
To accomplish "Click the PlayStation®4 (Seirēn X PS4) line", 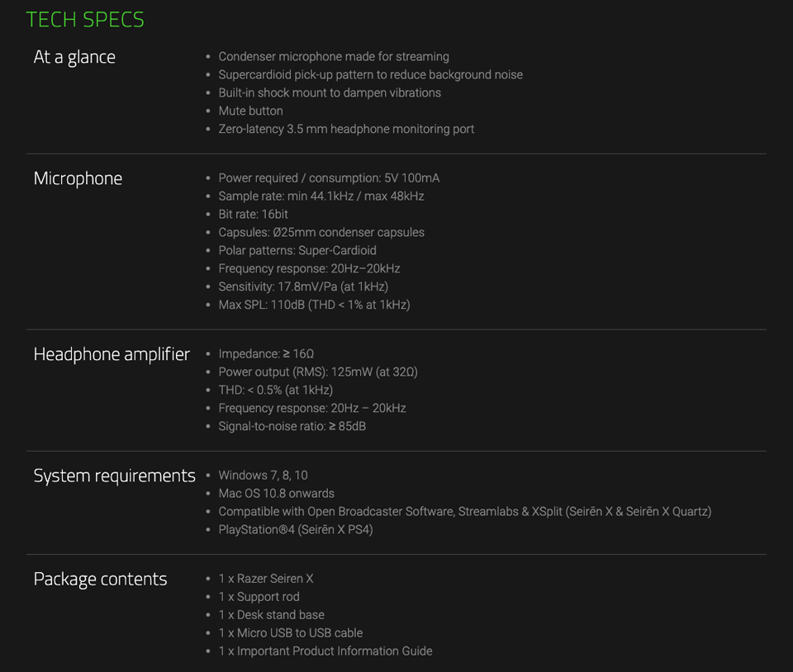I will pyautogui.click(x=296, y=530).
